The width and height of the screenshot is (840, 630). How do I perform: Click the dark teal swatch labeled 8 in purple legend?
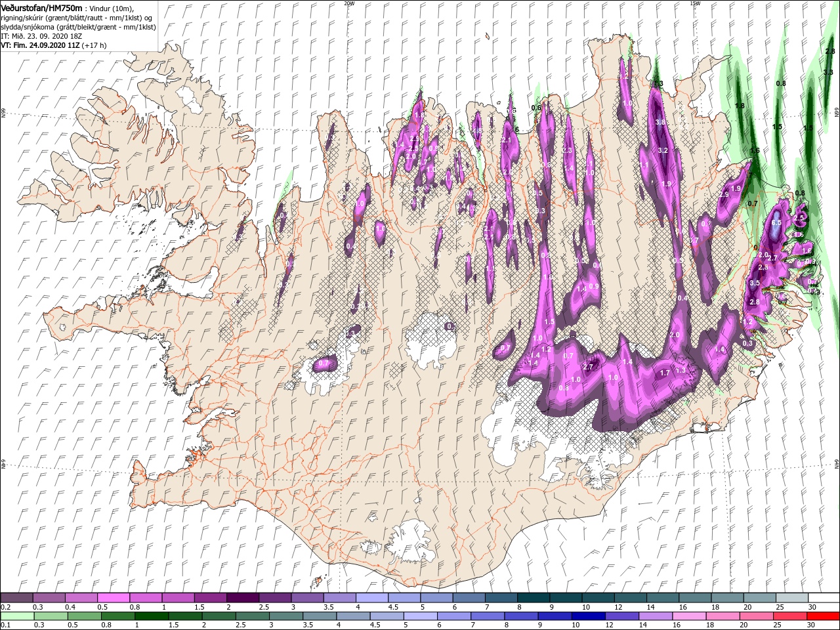(x=533, y=598)
